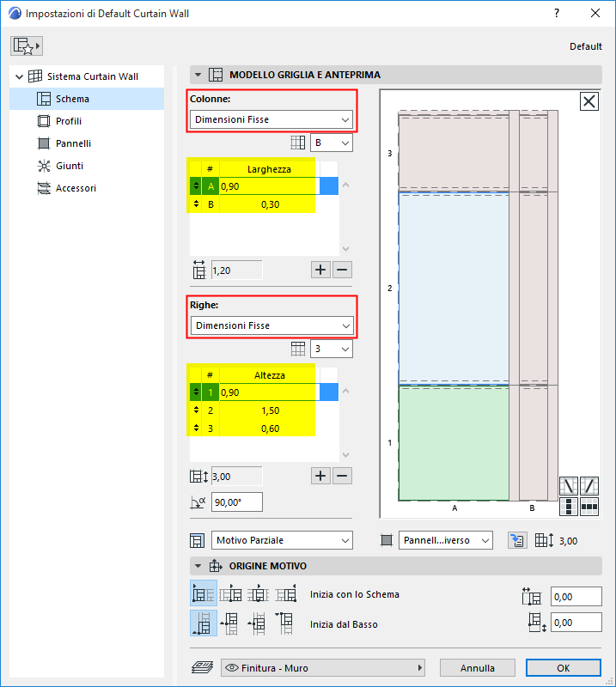Open the Schema page
The width and height of the screenshot is (616, 687).
87,99
